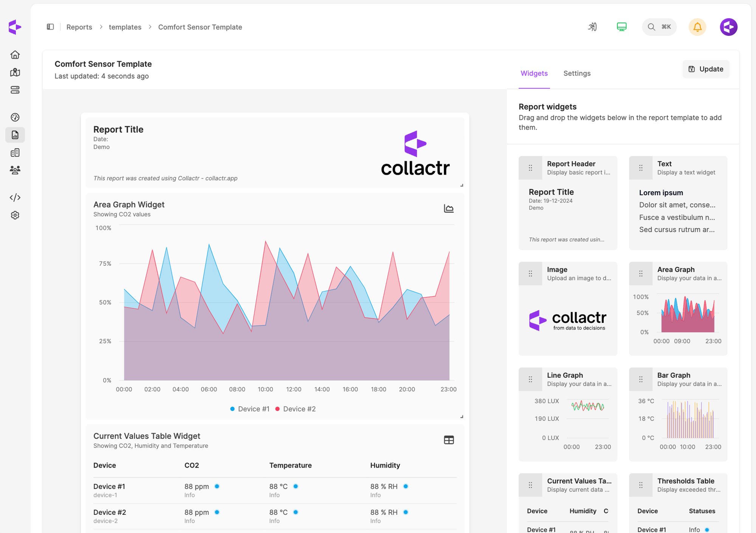
Task: Open the Devices server-stack sidebar icon
Action: [x=15, y=90]
